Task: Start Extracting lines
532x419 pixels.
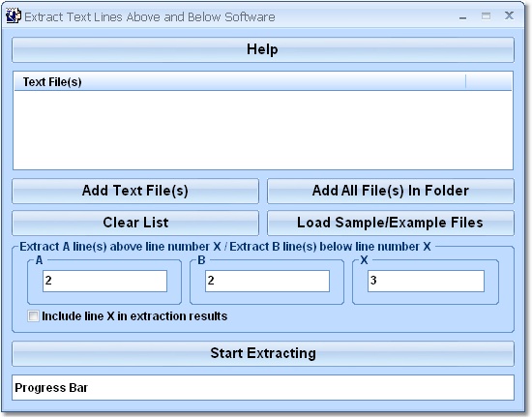Action: point(263,353)
